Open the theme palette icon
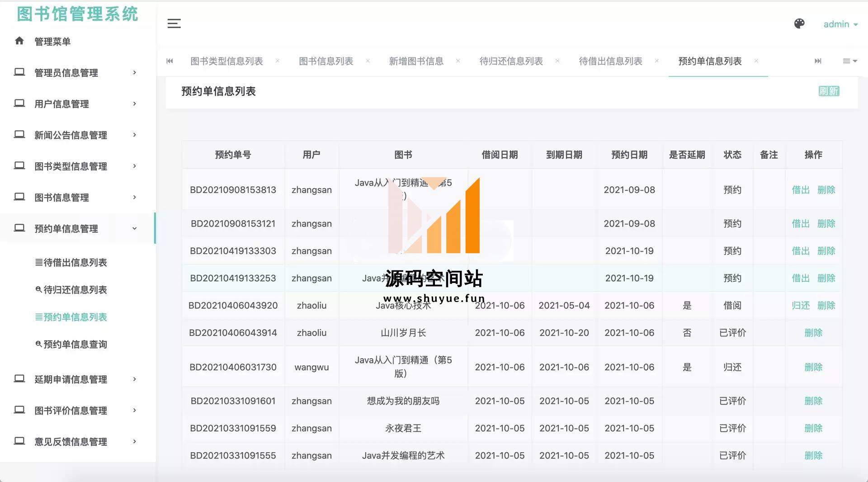The image size is (868, 482). coord(799,24)
